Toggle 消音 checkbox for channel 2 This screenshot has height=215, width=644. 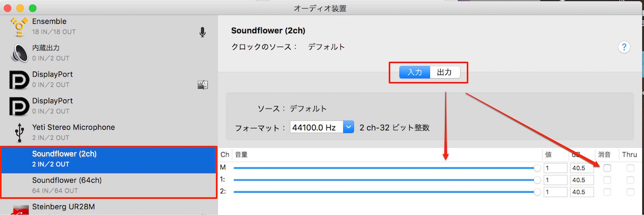607,192
